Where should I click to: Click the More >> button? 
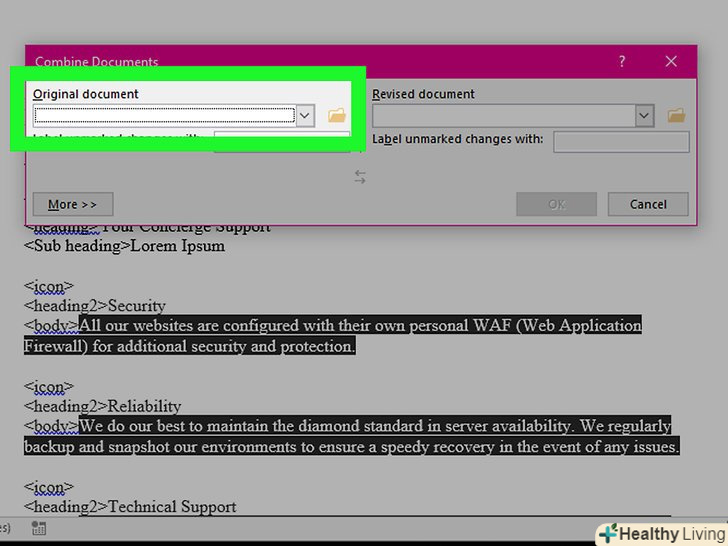[x=73, y=204]
